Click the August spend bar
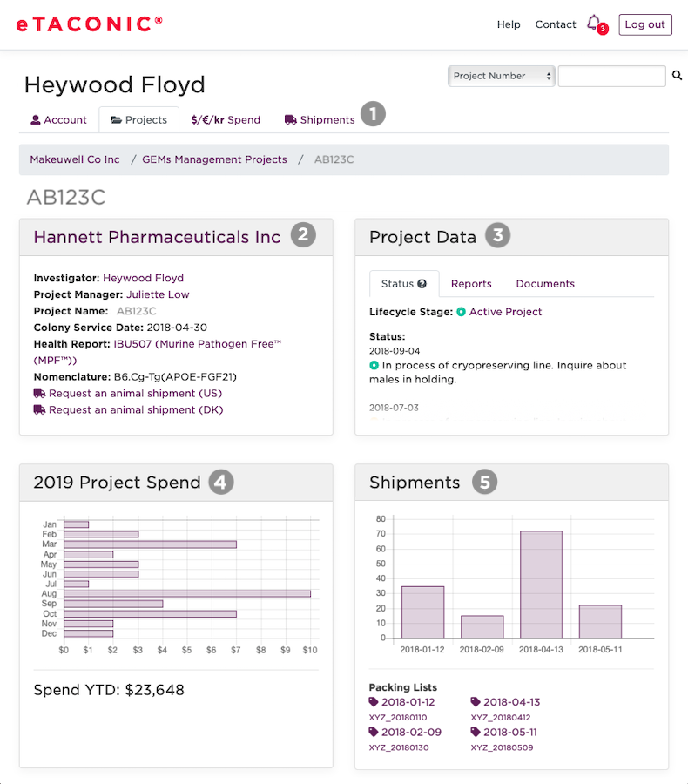The height and width of the screenshot is (784, 688). pyautogui.click(x=187, y=593)
